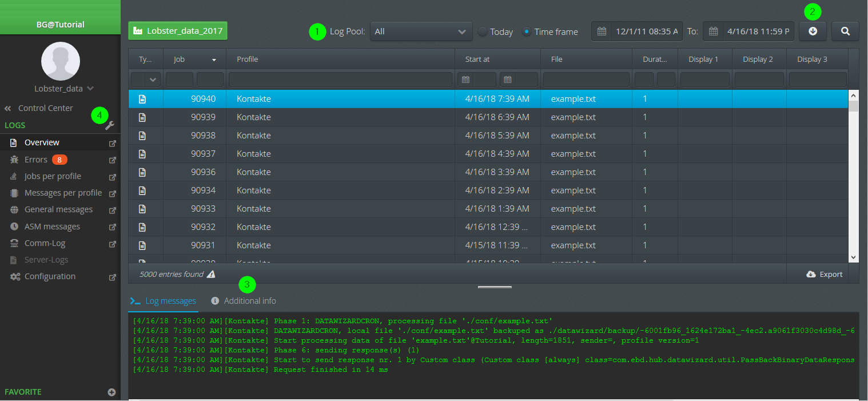
Task: Click the File column header
Action: pos(587,59)
